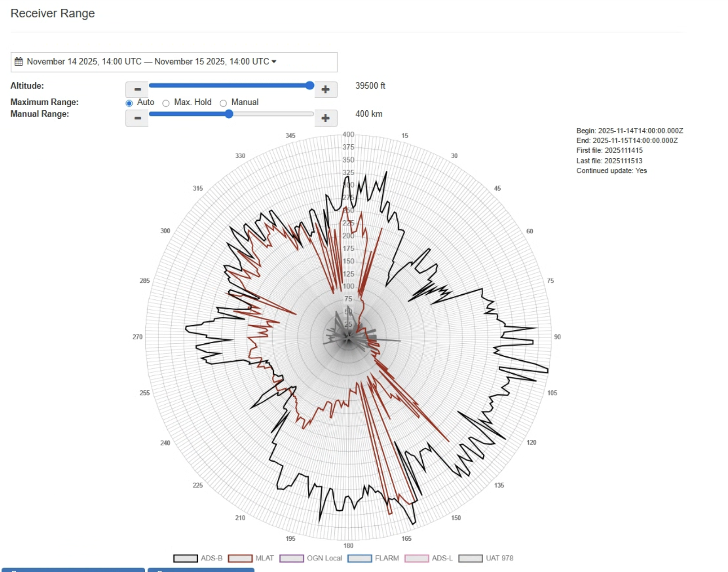728x572 pixels.
Task: Toggle MLAT legend swatch
Action: (240, 559)
